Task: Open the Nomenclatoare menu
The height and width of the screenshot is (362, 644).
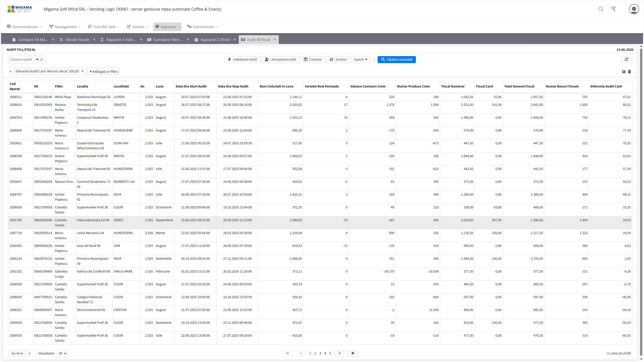Action: [24, 27]
